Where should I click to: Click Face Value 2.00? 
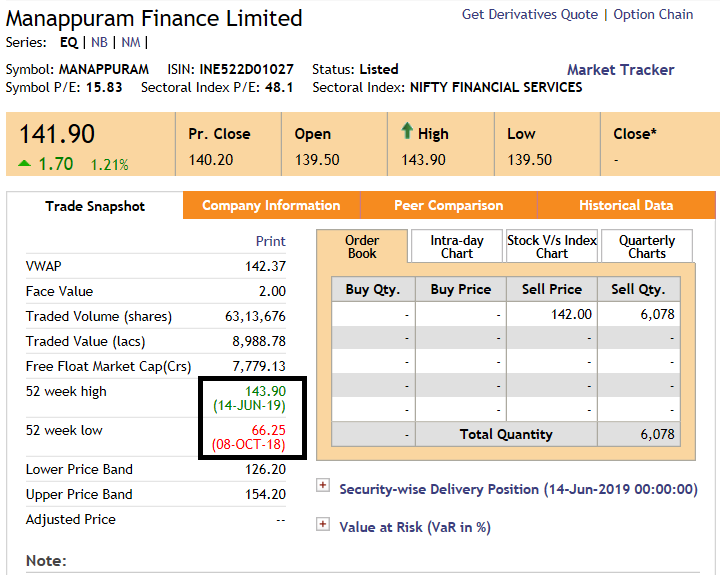pyautogui.click(x=272, y=291)
